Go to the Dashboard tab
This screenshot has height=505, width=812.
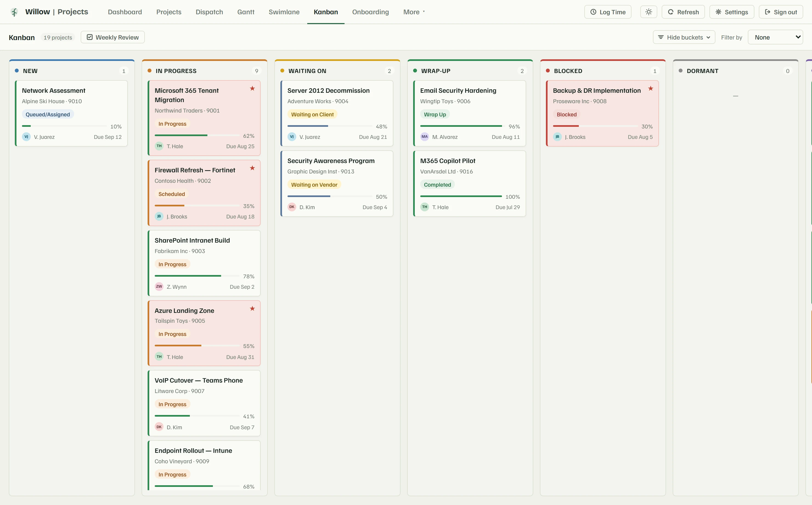click(125, 12)
